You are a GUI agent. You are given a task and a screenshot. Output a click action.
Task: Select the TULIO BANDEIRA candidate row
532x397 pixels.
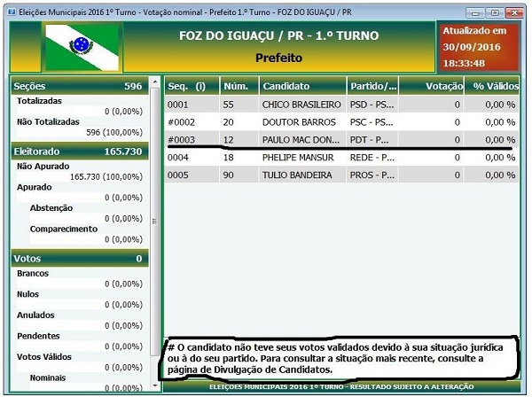pyautogui.click(x=301, y=175)
